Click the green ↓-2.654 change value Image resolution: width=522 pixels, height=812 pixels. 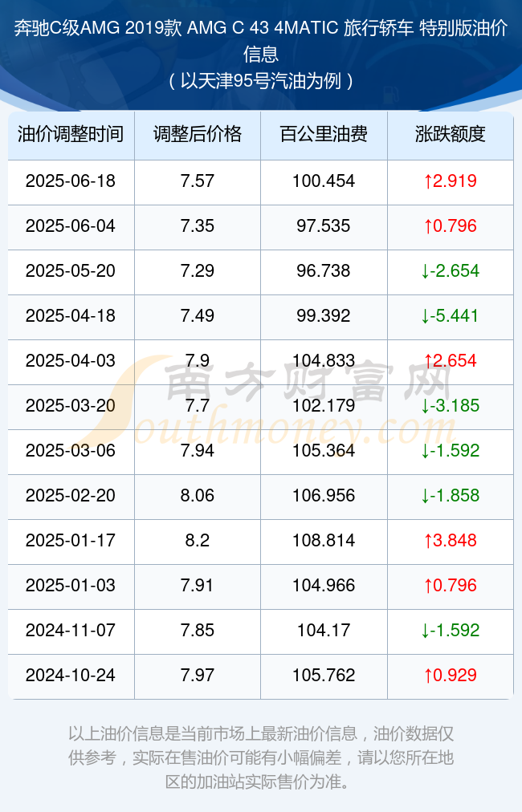click(451, 271)
